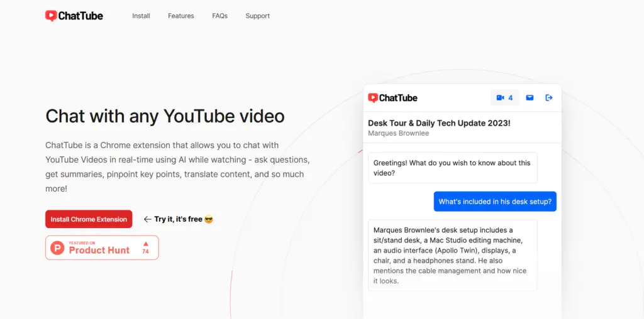Click the sunglasses emoji after free

click(209, 219)
